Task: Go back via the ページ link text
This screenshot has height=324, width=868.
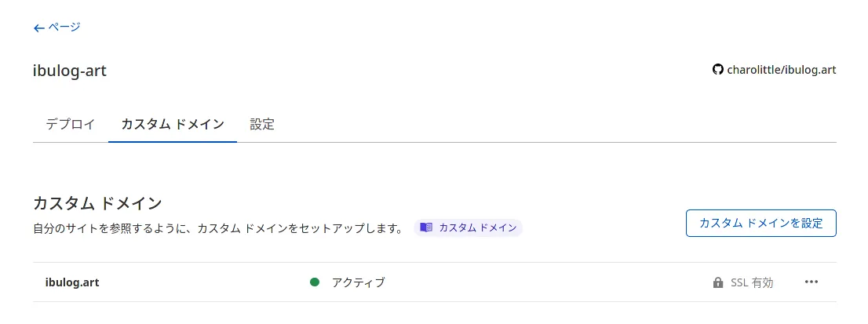Action: [x=64, y=27]
